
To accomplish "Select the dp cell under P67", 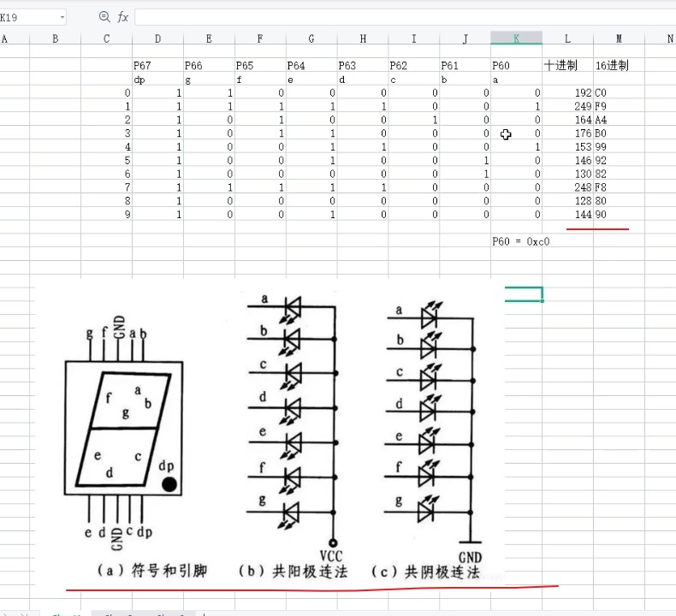I will (157, 80).
